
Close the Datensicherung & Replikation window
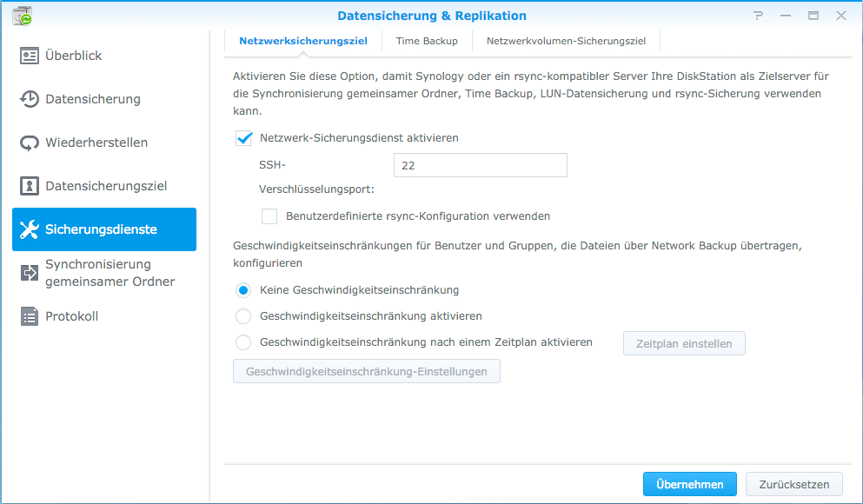(841, 16)
